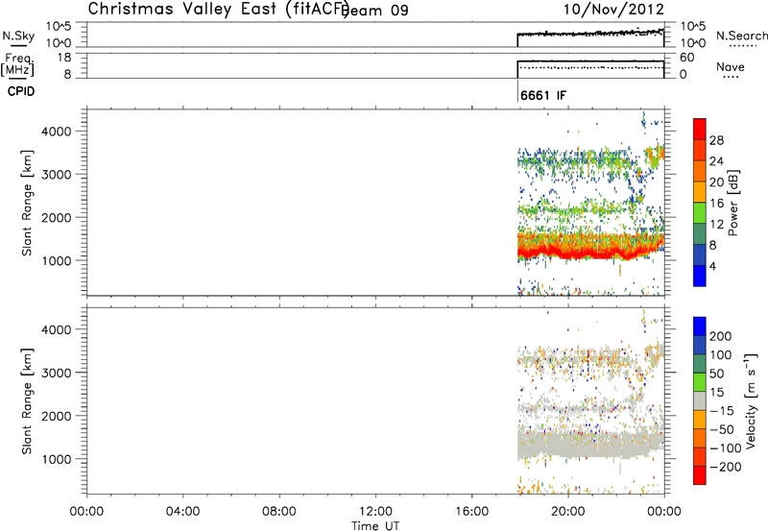The width and height of the screenshot is (768, 532).
Task: Click the light green 12-16 dB Power colorbar segment
Action: 700,212
